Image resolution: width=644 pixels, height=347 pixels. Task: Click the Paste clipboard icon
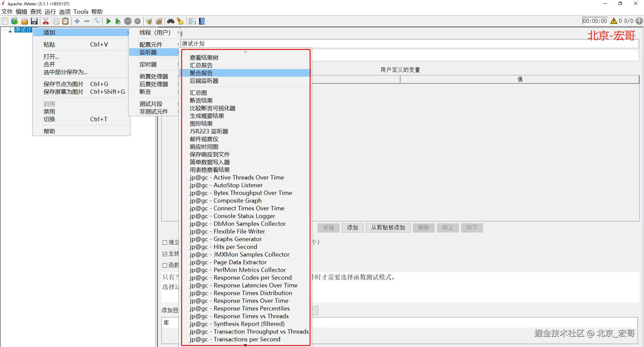(x=66, y=21)
